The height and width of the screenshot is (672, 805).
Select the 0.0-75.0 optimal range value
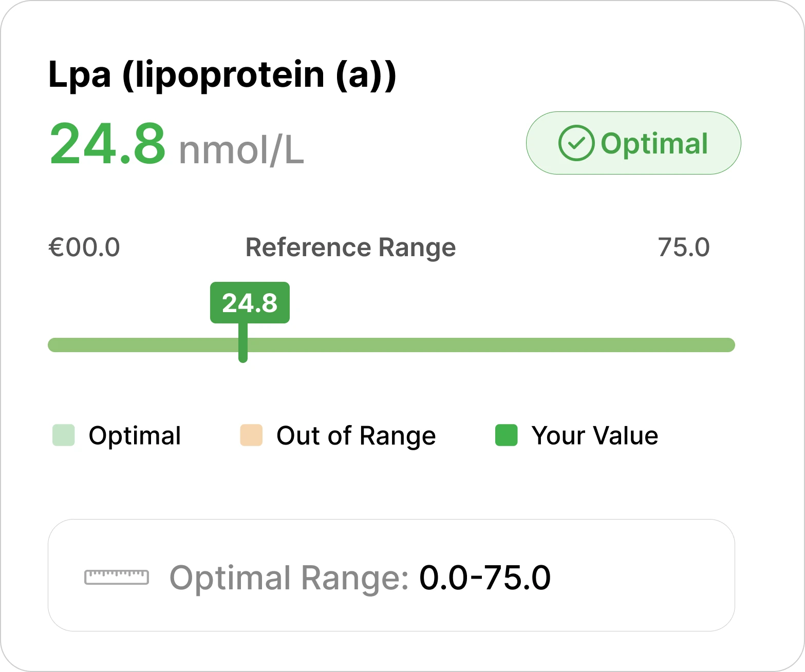[x=485, y=578]
